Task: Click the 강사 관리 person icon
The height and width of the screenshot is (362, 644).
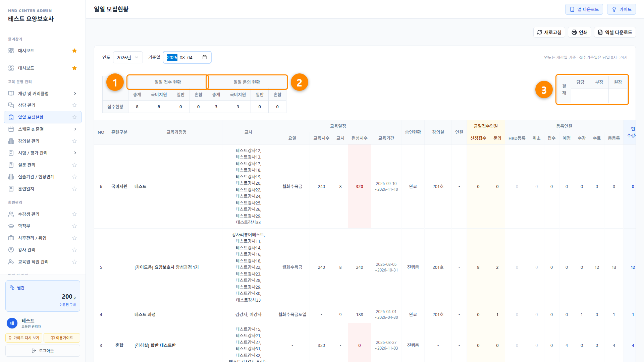Action: click(11, 250)
